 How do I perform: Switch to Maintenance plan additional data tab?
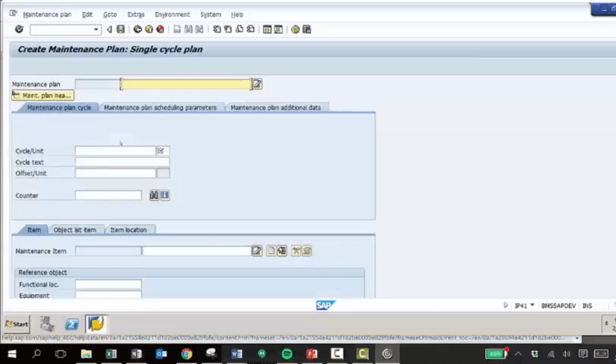point(276,108)
